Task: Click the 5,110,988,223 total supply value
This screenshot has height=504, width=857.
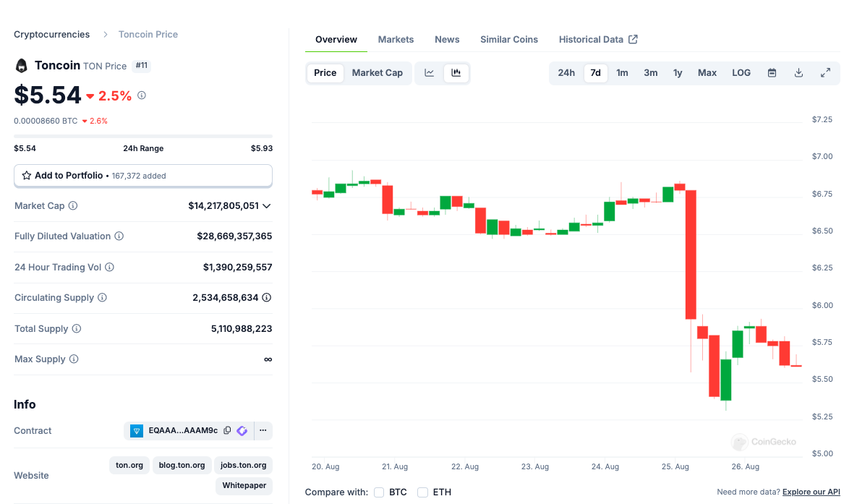Action: pos(242,328)
